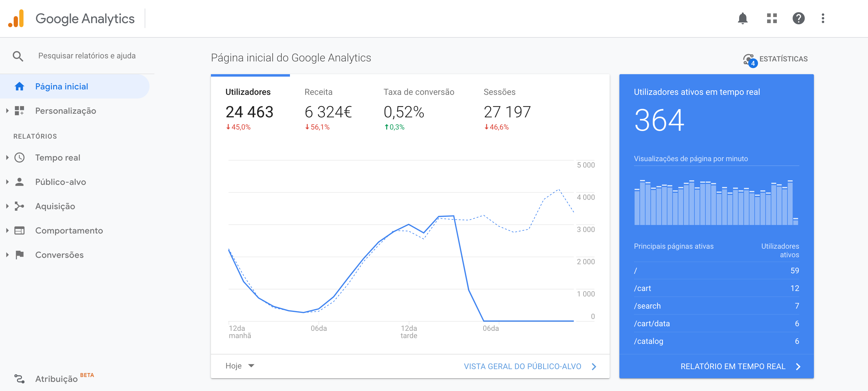Open the three-dot options menu

823,18
